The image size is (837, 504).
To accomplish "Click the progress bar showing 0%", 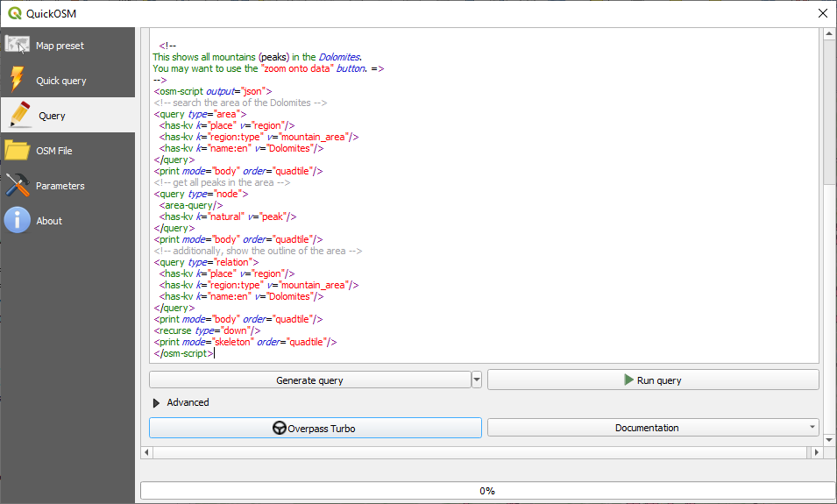I will [487, 491].
